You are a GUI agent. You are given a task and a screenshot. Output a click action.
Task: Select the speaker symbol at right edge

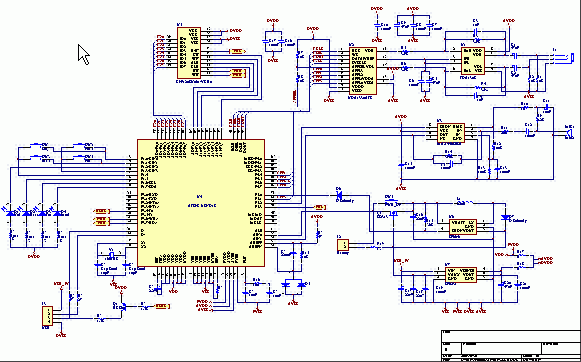pyautogui.click(x=569, y=132)
